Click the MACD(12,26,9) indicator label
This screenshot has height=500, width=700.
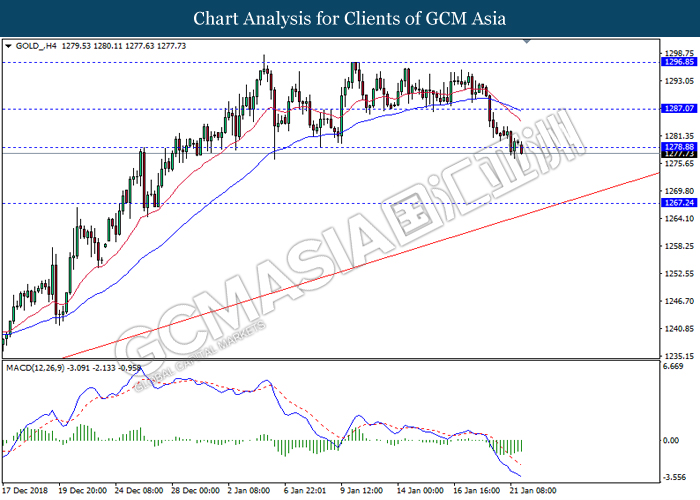tap(35, 368)
